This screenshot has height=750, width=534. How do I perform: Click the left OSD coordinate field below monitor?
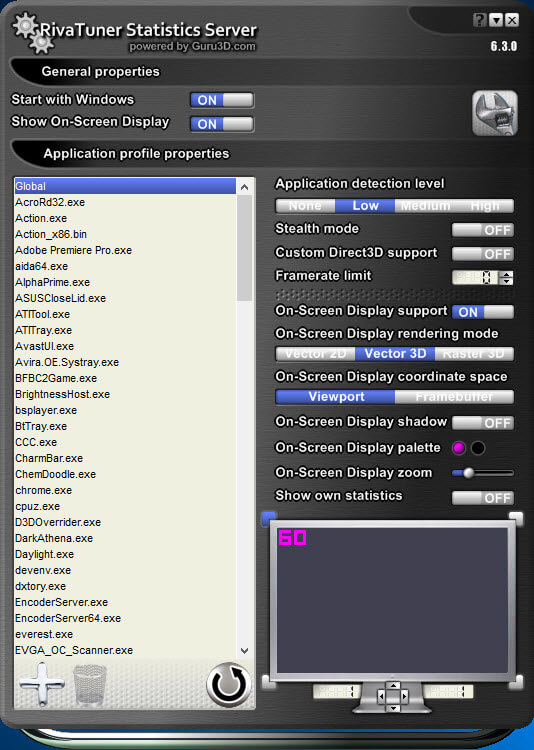337,691
